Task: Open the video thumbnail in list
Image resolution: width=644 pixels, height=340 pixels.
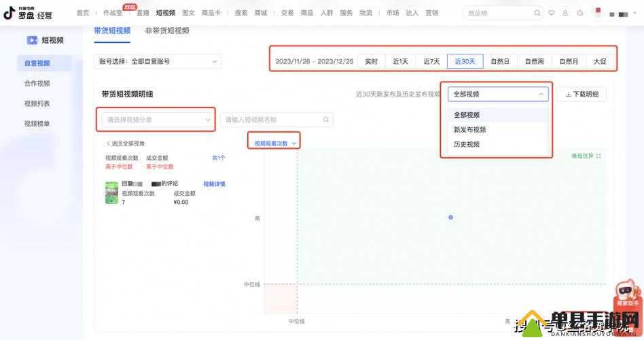Action: pyautogui.click(x=111, y=193)
